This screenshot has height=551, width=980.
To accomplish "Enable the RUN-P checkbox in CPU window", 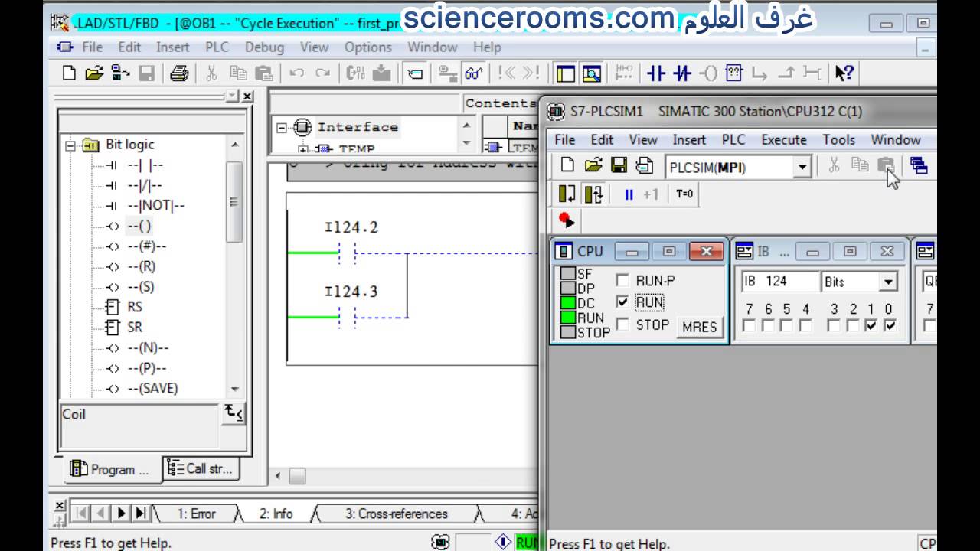I will 622,281.
